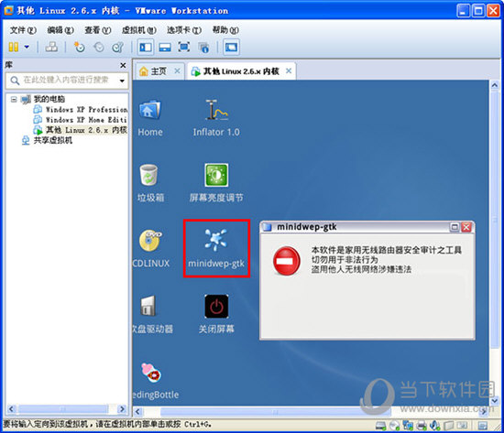The height and width of the screenshot is (433, 504).
Task: Collapse the 我的电脑 tree node
Action: (14, 99)
